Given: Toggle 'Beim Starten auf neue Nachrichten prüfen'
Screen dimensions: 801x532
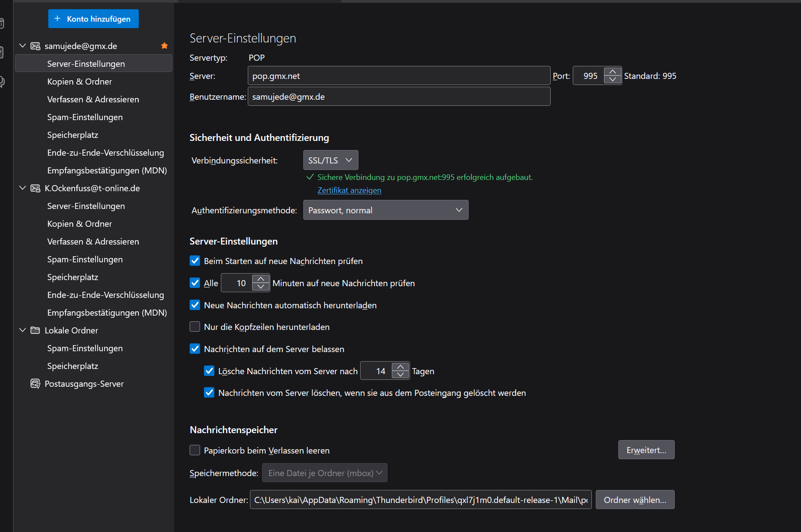Looking at the screenshot, I should point(195,261).
